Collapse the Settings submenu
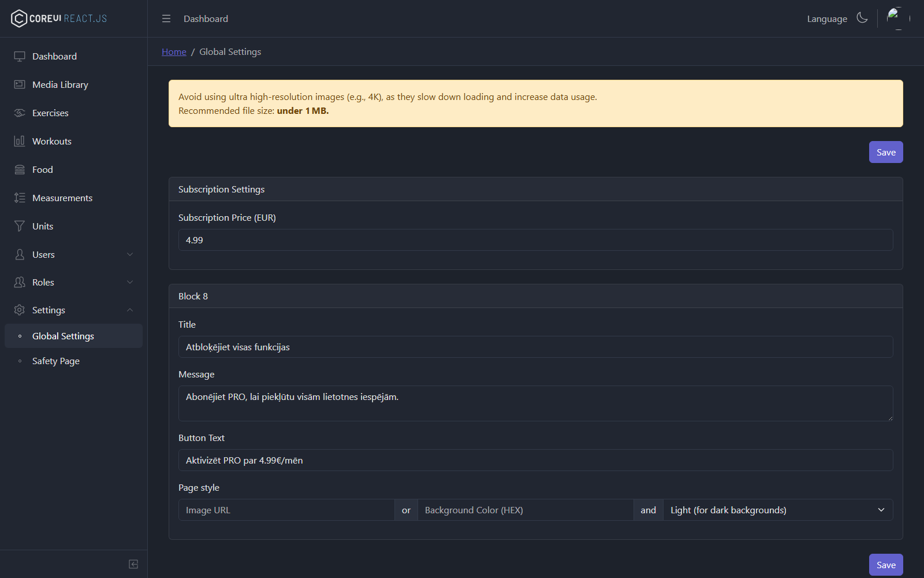This screenshot has width=924, height=578. 74,310
